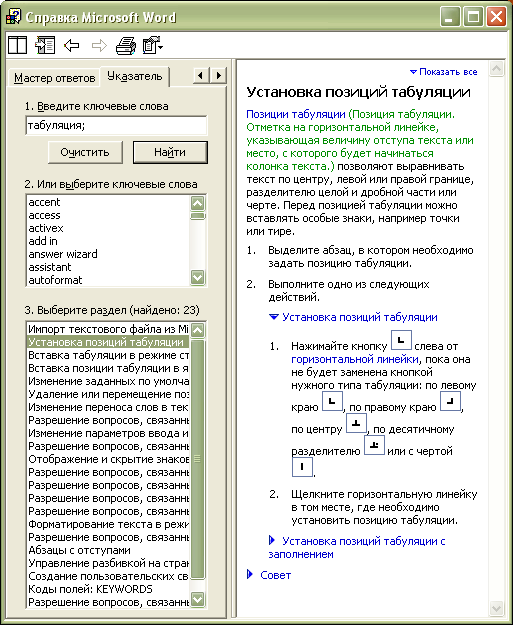Expand Установка позиций табуляции с заполнением
The height and width of the screenshot is (625, 513).
pos(357,548)
